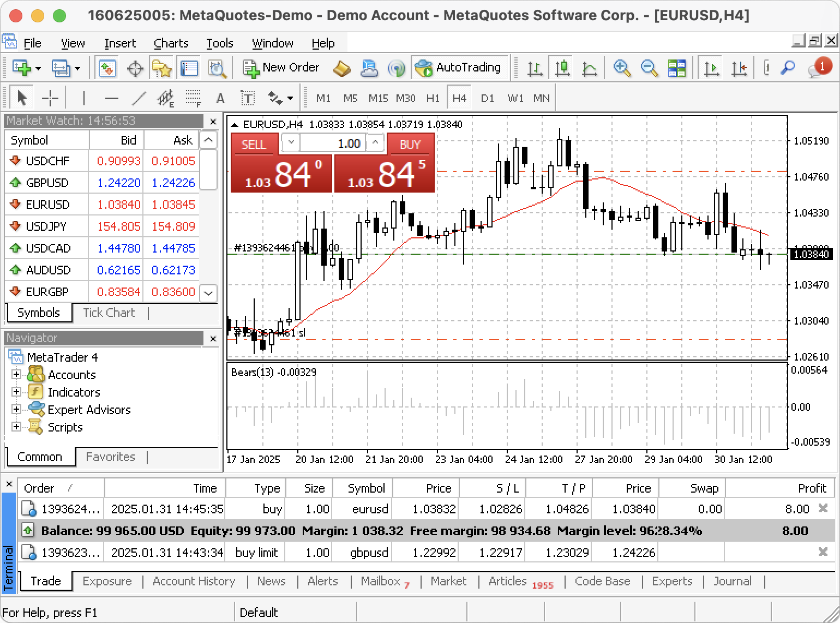This screenshot has width=840, height=623.
Task: Collapse the one-click trading panel triangle
Action: coord(235,125)
